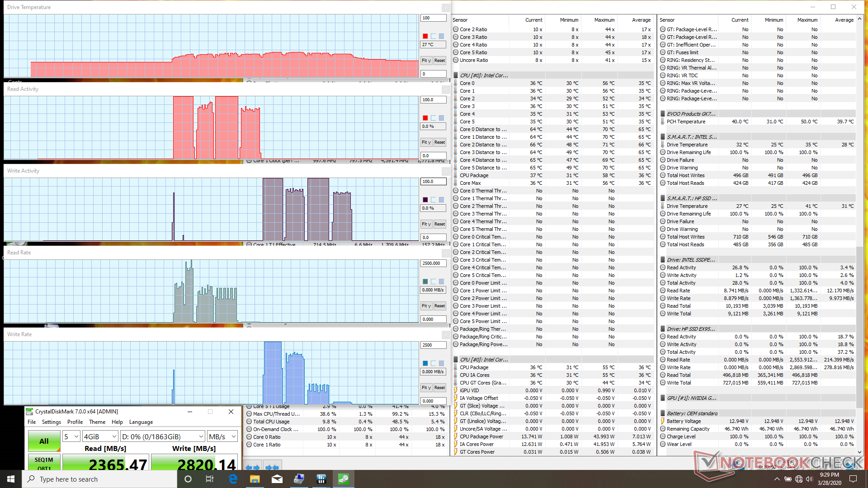The image size is (868, 488).
Task: Click the All benchmark button in CrystalDiskMark
Action: click(x=44, y=441)
